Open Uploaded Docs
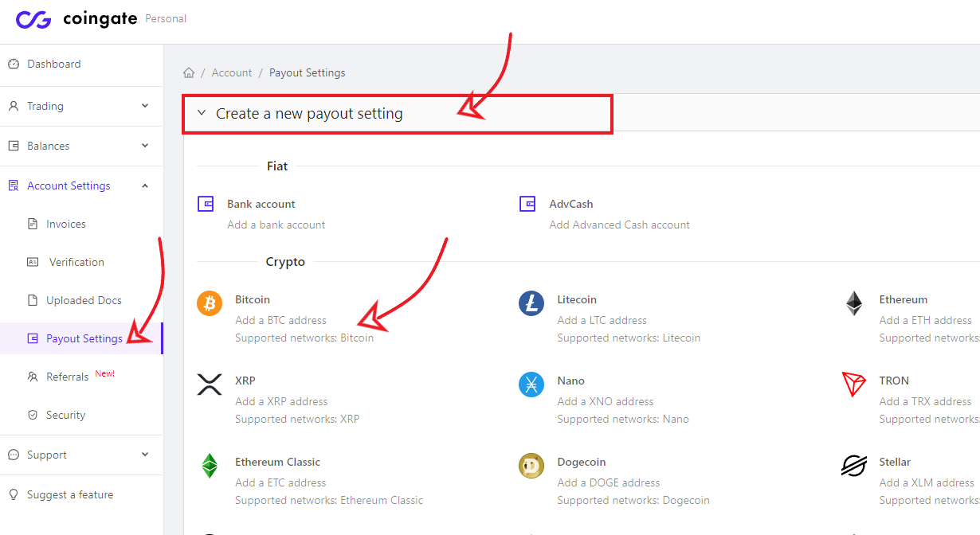980x535 pixels. [84, 300]
